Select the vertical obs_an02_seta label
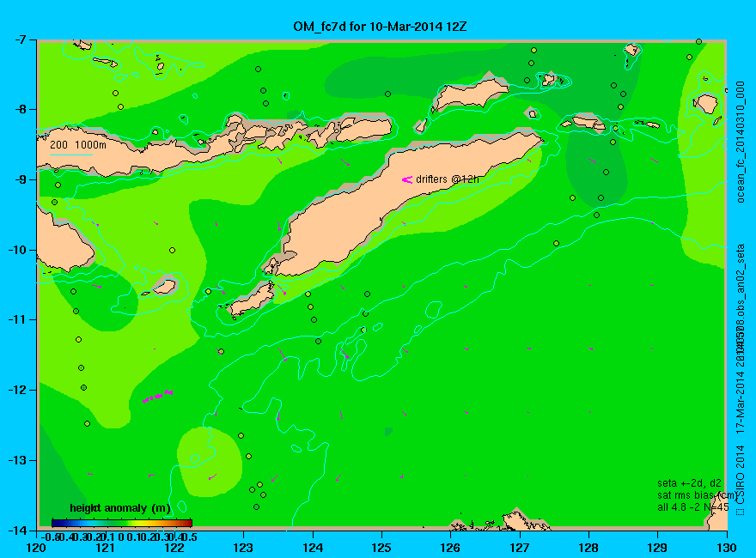Viewport: 756px width, 558px height. [x=741, y=282]
